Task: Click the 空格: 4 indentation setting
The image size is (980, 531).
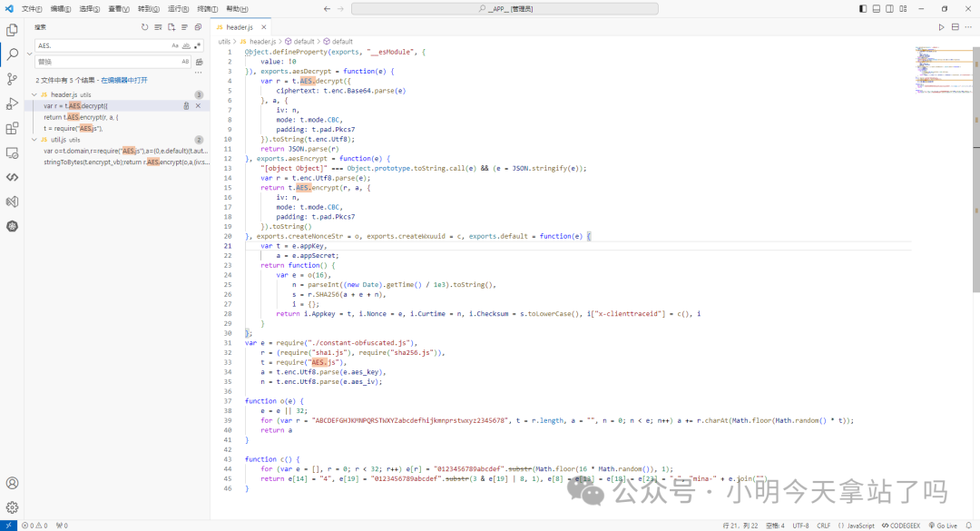Action: point(775,526)
